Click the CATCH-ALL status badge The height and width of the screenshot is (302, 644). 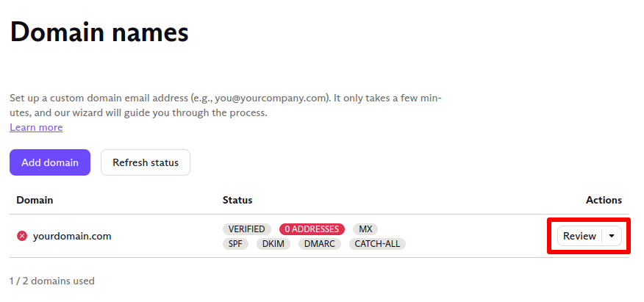377,244
